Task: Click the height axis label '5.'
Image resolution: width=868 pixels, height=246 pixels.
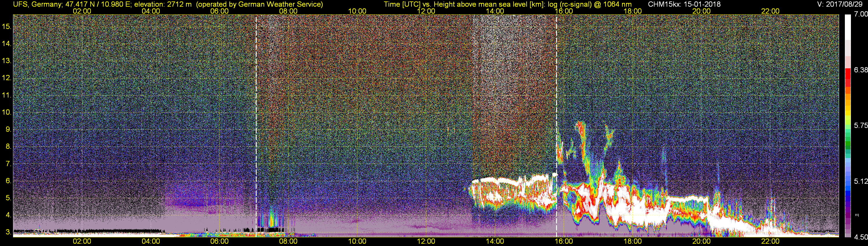Action: tap(8, 198)
